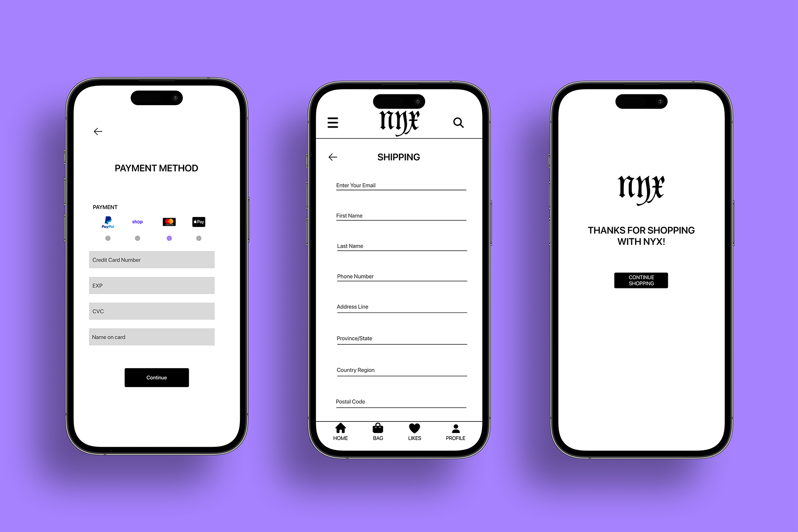Select the Mastercard payment method radio button
This screenshot has height=532, width=798.
coord(169,238)
